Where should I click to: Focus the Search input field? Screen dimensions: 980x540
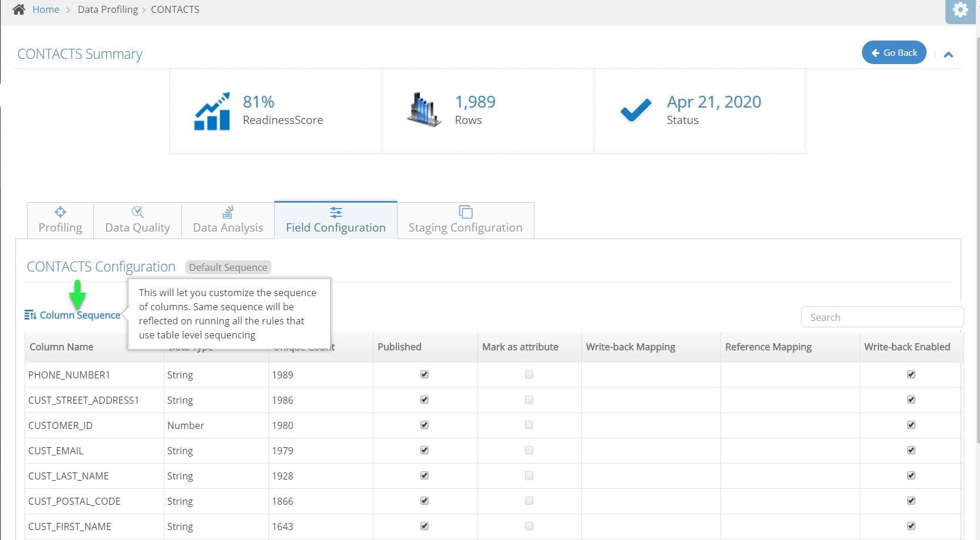tap(882, 317)
